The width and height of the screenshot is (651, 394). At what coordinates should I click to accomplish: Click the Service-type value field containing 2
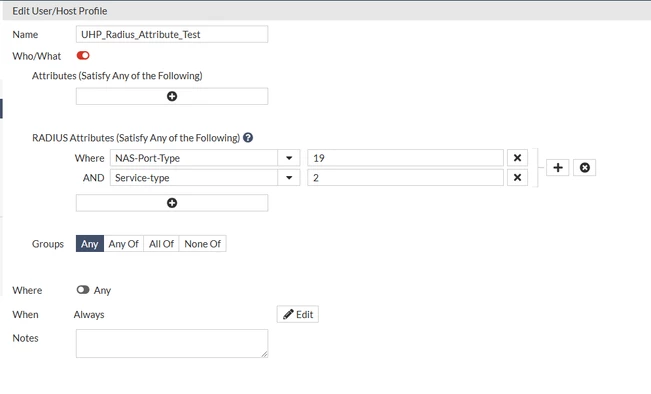(405, 178)
